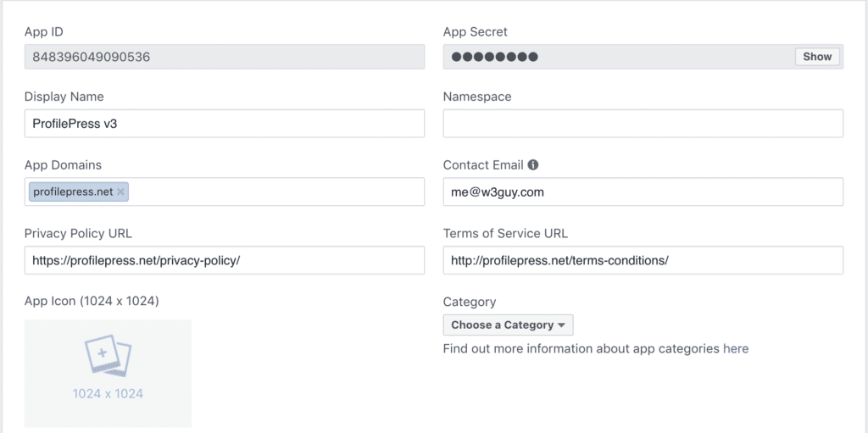
Task: Select the App ID number field
Action: point(224,57)
